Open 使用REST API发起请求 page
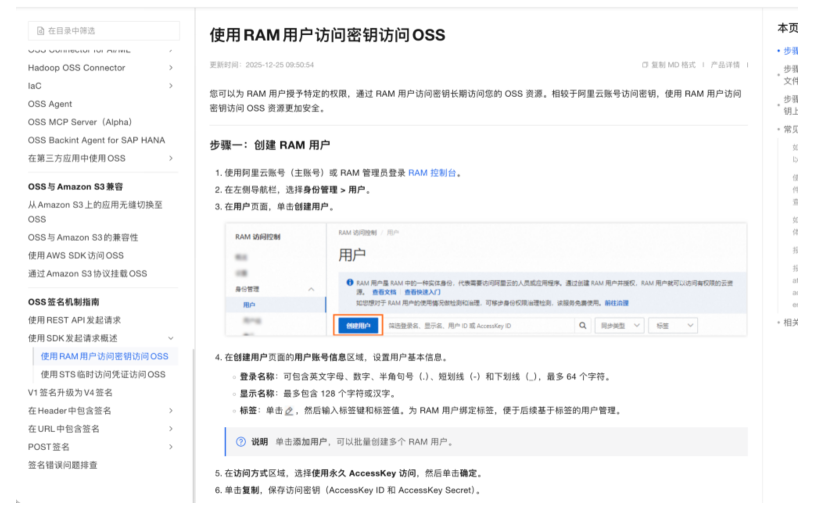Viewport: 835px width, 532px height. pos(75,320)
